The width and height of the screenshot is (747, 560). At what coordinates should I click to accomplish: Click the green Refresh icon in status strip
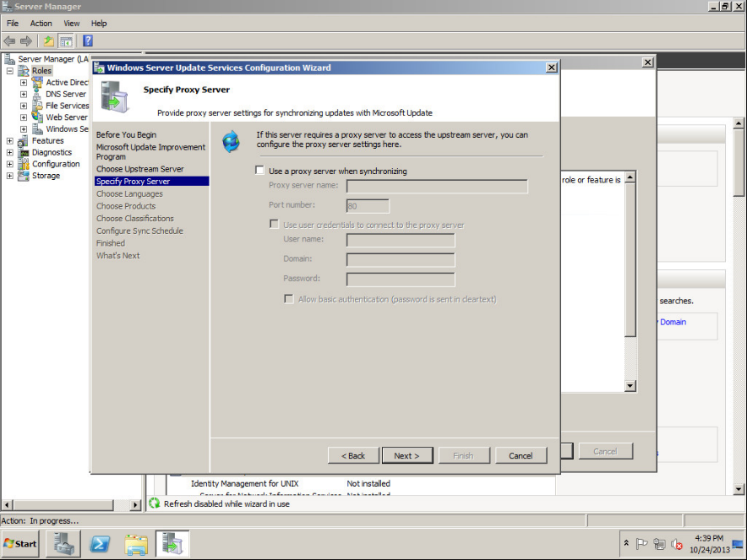click(x=154, y=503)
